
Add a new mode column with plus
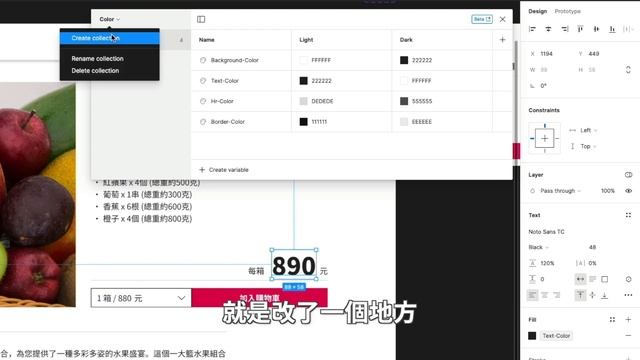coord(502,40)
